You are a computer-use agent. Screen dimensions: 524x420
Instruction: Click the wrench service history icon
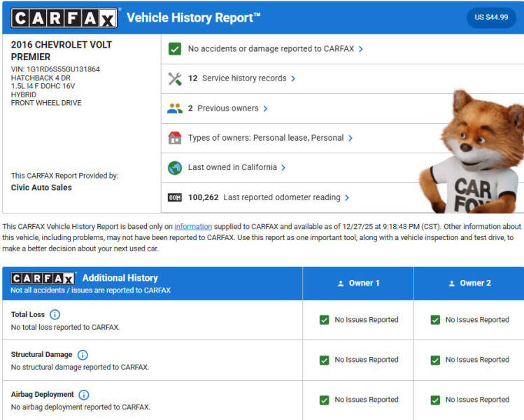pos(175,78)
